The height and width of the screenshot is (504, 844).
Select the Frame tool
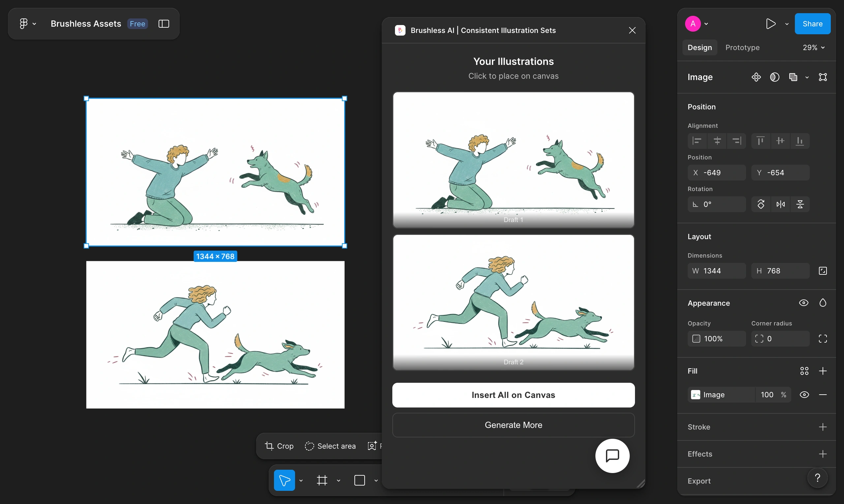point(322,480)
